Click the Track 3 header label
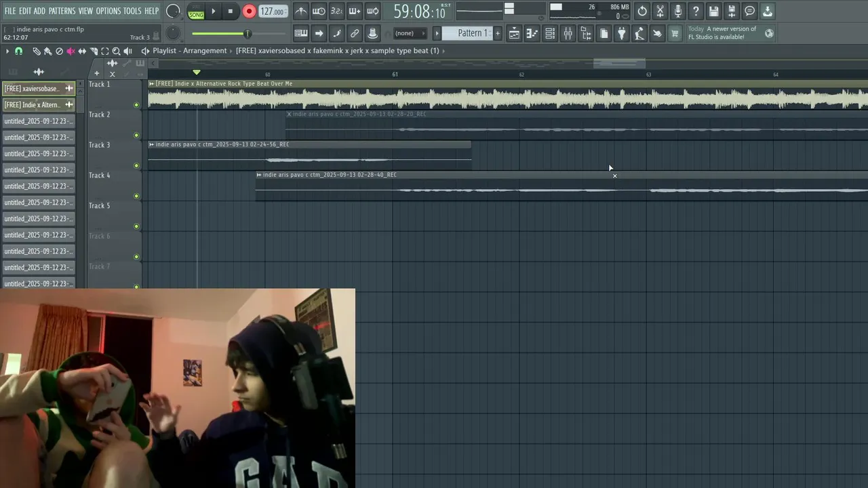This screenshot has height=488, width=868. (99, 145)
